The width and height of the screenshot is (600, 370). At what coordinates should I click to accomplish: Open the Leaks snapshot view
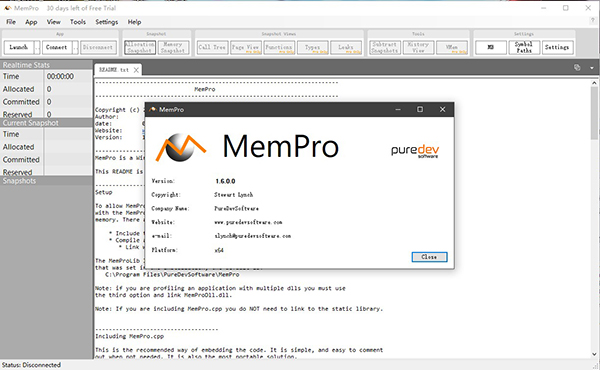(346, 47)
